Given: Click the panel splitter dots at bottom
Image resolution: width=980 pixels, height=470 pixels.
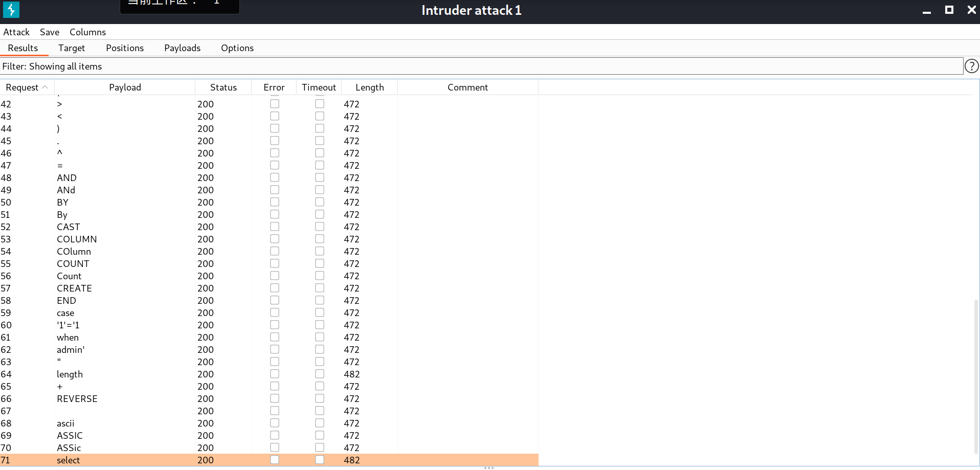Looking at the screenshot, I should click(x=489, y=467).
